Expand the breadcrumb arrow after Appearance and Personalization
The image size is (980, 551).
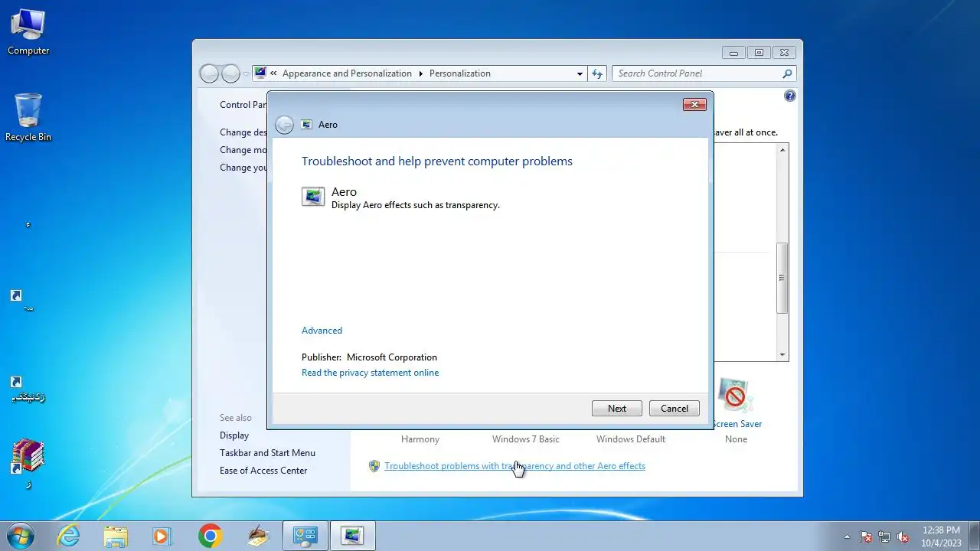(420, 73)
